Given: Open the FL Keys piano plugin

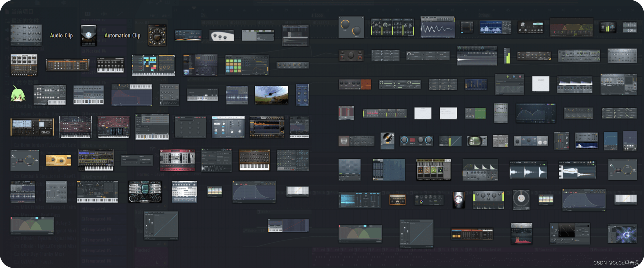Looking at the screenshot, I should (x=110, y=65).
